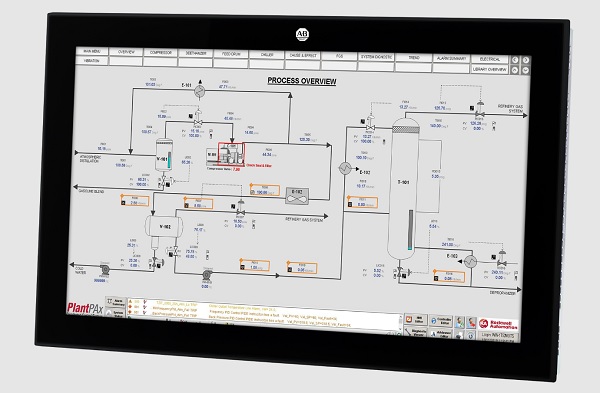Open the Main Menu navigation button
The image size is (600, 393).
click(x=92, y=51)
